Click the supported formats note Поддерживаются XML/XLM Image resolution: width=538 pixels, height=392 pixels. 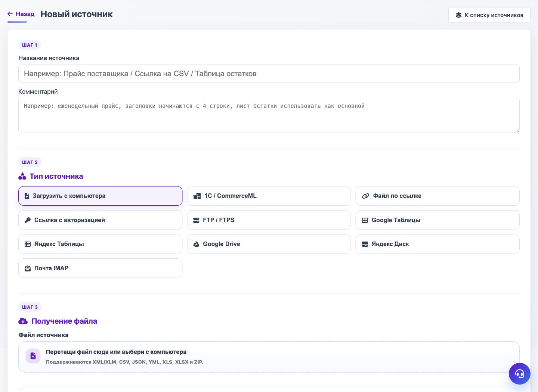click(124, 362)
